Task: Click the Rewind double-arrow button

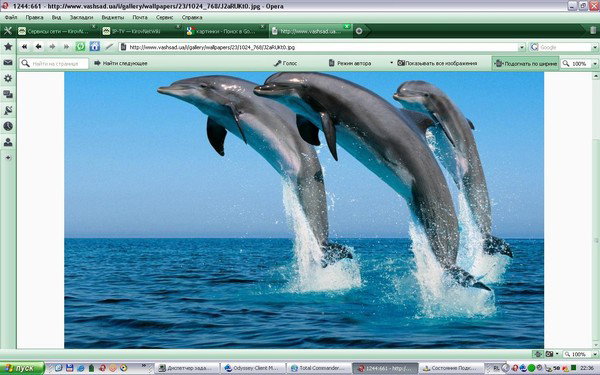Action: click(24, 47)
